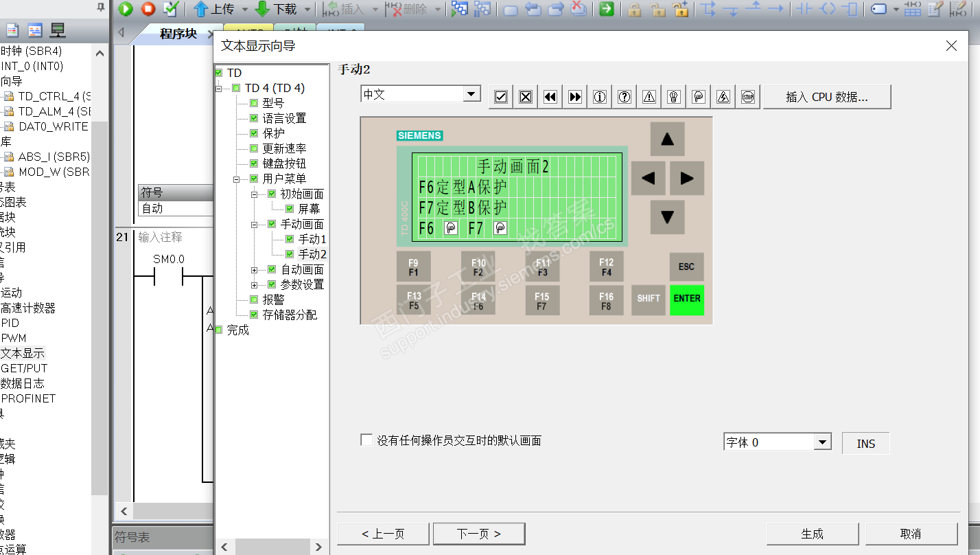
Task: Insert the question mark help icon
Action: point(625,97)
